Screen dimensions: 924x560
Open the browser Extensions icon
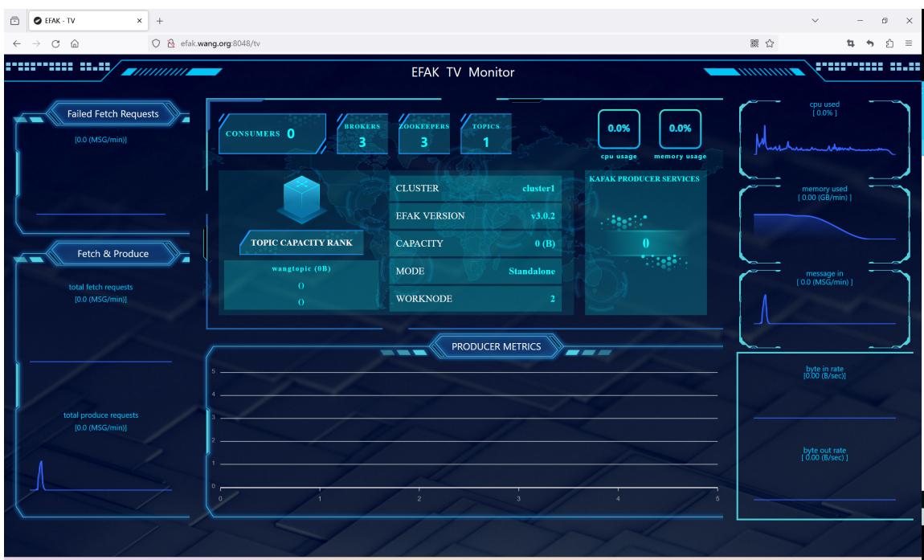point(889,43)
